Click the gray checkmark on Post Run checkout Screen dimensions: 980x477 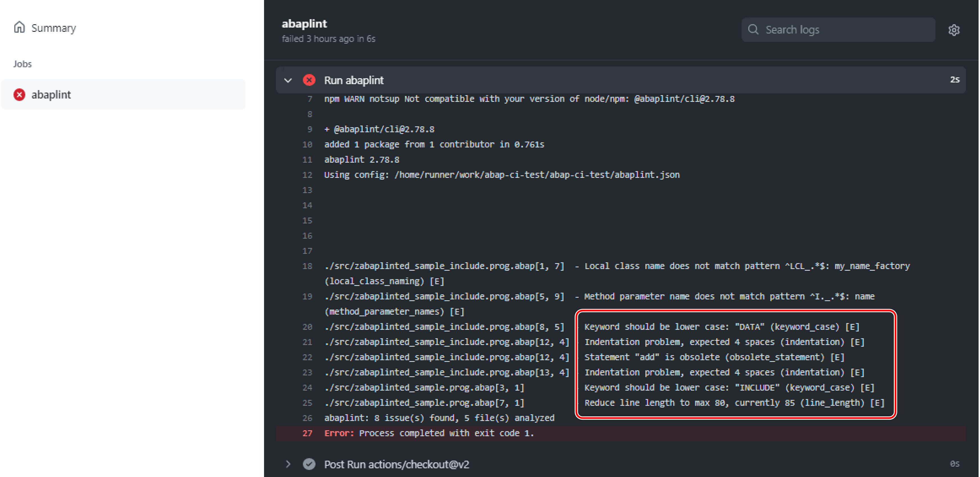point(309,464)
